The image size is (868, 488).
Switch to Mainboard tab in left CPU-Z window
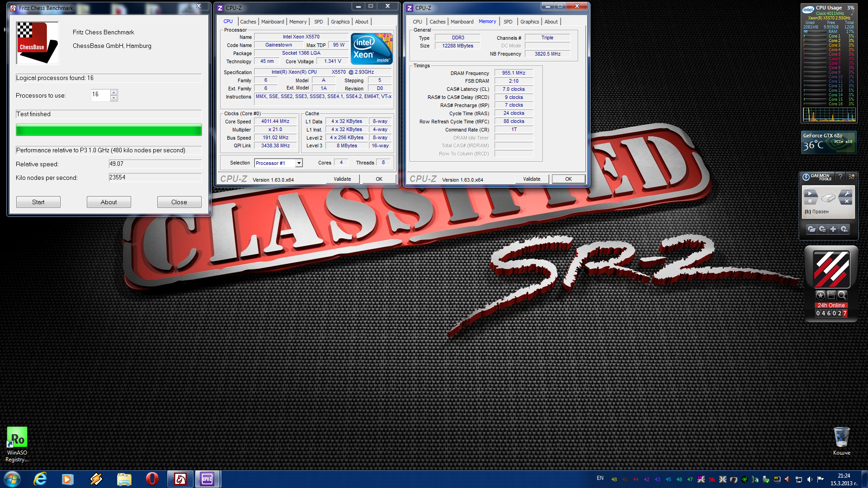273,22
